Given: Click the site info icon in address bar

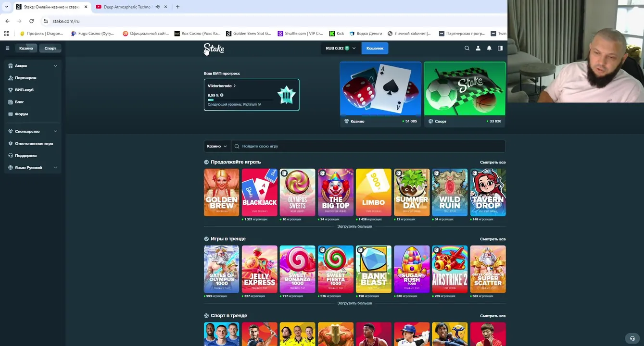Looking at the screenshot, I should click(x=46, y=21).
